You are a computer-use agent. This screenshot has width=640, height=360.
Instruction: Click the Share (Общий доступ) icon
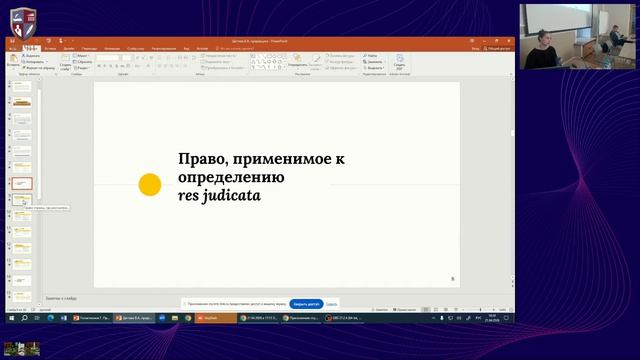pos(497,48)
